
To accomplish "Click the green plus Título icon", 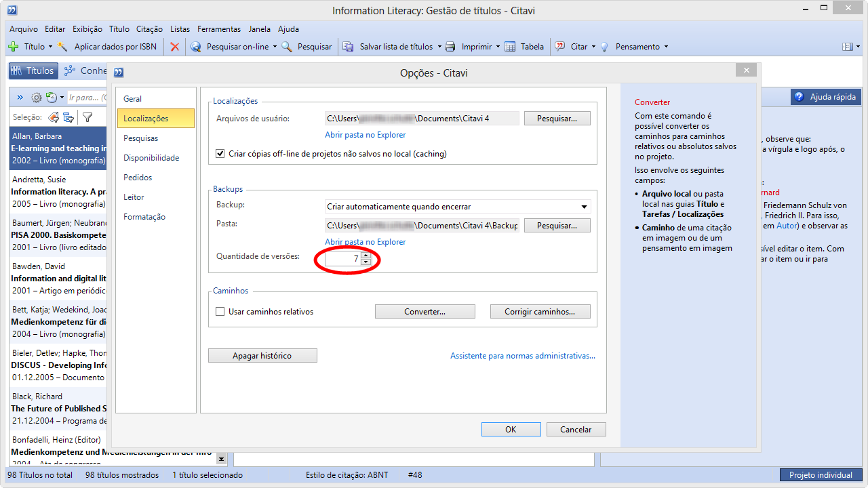I will click(x=13, y=47).
